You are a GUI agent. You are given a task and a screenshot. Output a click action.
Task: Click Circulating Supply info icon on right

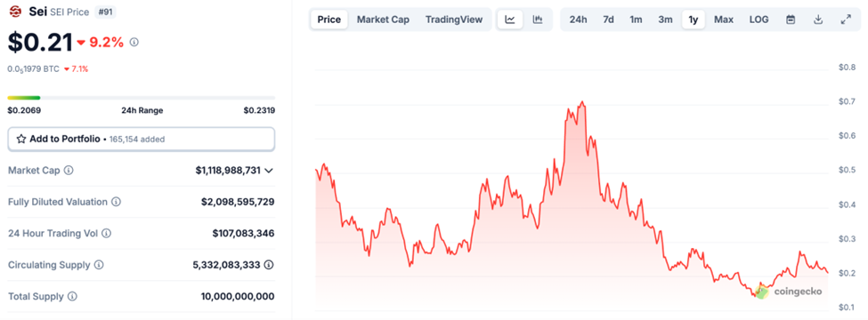(269, 265)
